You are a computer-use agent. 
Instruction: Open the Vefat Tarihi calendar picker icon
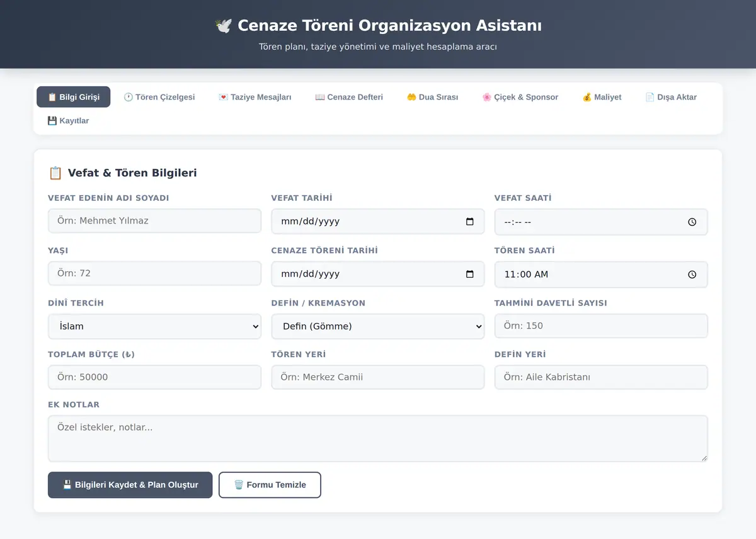[470, 222]
